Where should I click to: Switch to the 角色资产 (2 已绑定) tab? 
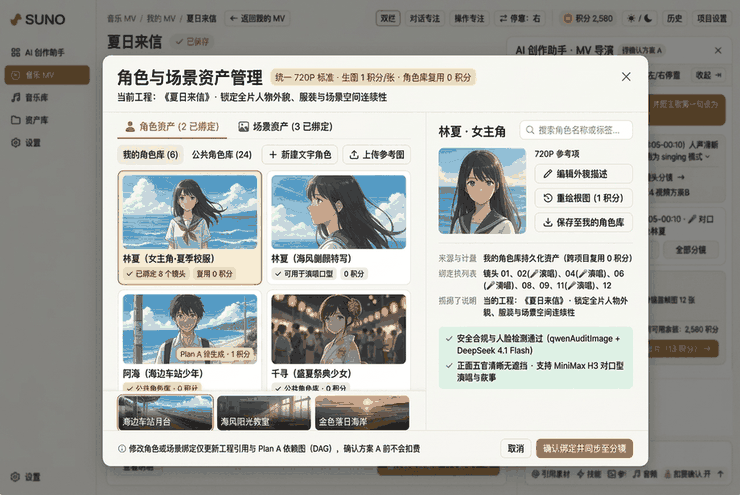pyautogui.click(x=172, y=126)
